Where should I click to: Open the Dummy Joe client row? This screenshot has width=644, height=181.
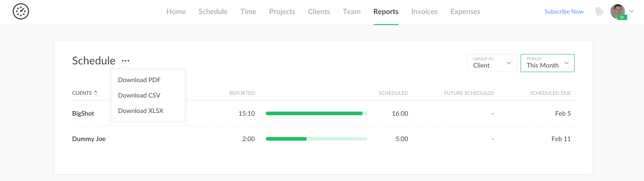click(x=89, y=139)
